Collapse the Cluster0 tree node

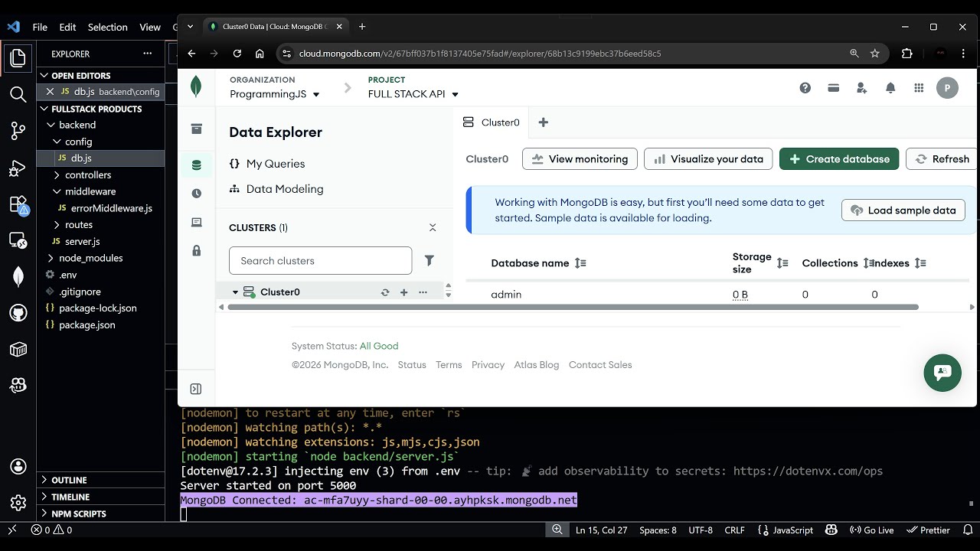point(236,292)
